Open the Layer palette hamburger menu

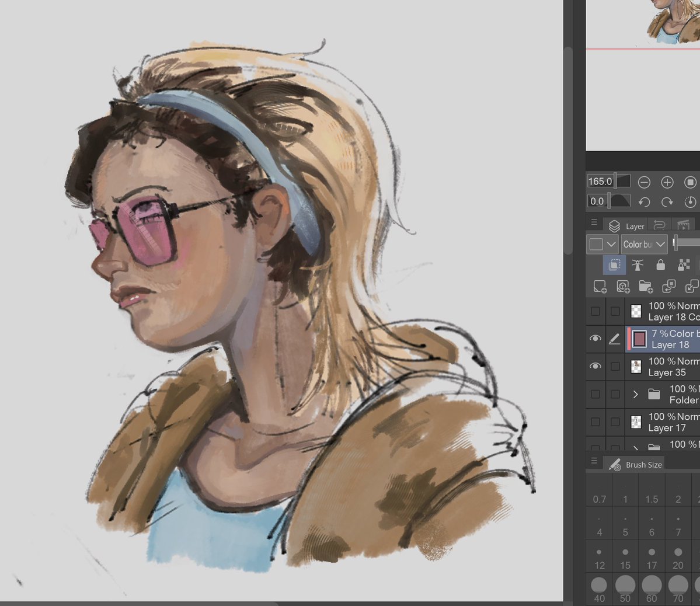click(594, 222)
